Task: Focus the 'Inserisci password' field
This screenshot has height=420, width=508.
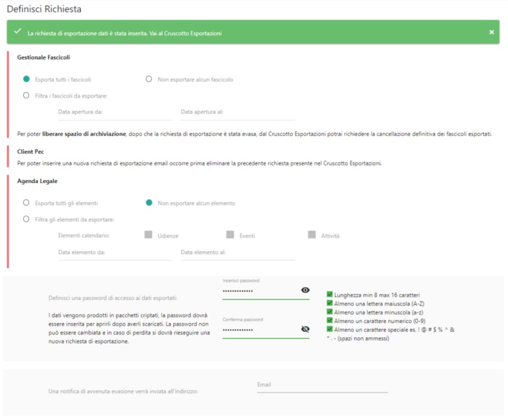Action: coord(260,291)
